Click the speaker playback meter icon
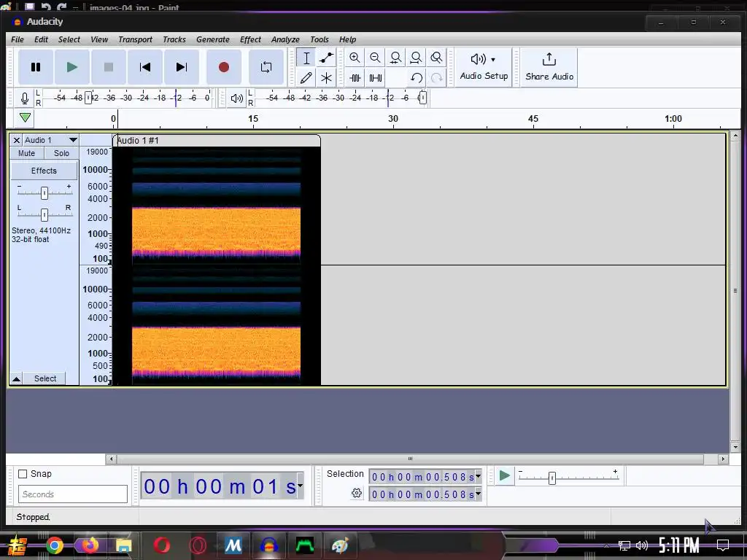The height and width of the screenshot is (560, 747). point(237,98)
